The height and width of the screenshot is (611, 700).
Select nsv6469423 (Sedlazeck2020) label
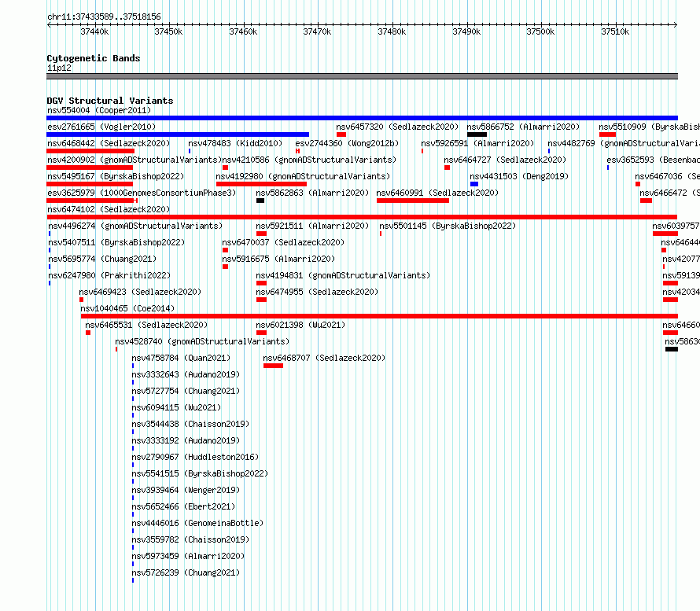tap(140, 292)
